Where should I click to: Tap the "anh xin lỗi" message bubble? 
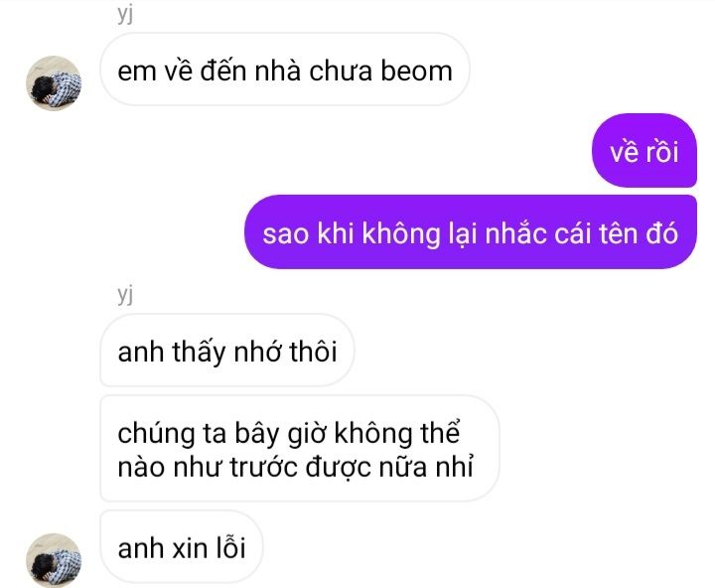click(x=182, y=546)
